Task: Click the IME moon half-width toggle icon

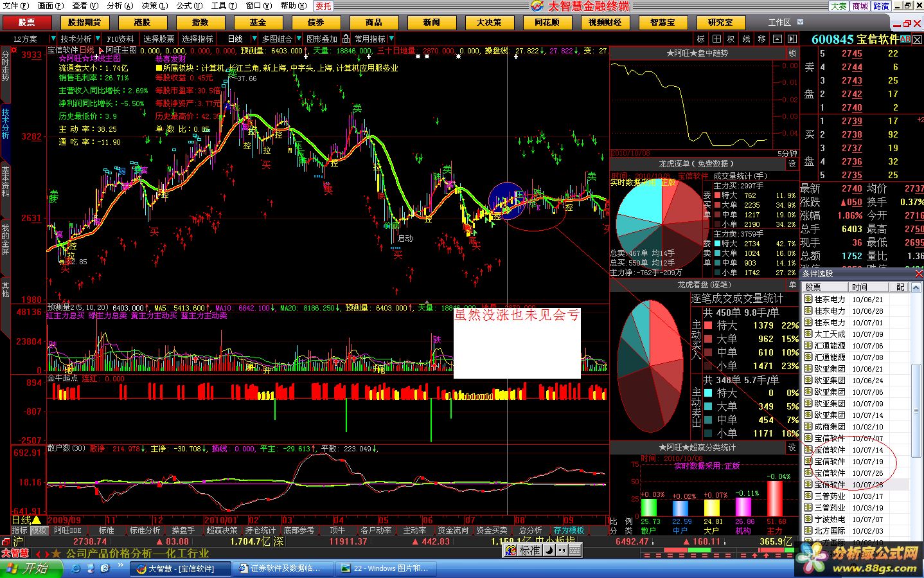Action: pyautogui.click(x=549, y=550)
